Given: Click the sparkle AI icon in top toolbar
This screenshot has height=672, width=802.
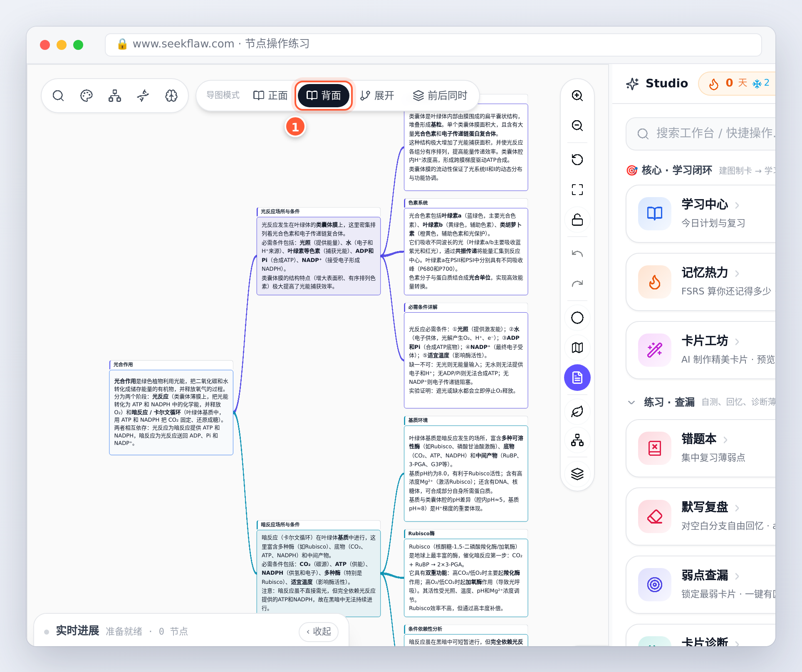Looking at the screenshot, I should (x=143, y=96).
